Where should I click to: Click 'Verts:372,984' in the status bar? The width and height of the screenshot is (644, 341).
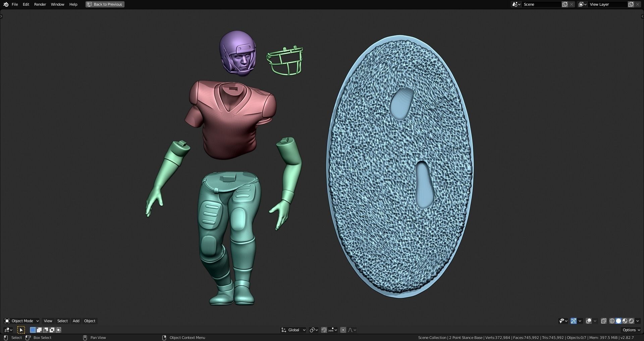pyautogui.click(x=497, y=338)
